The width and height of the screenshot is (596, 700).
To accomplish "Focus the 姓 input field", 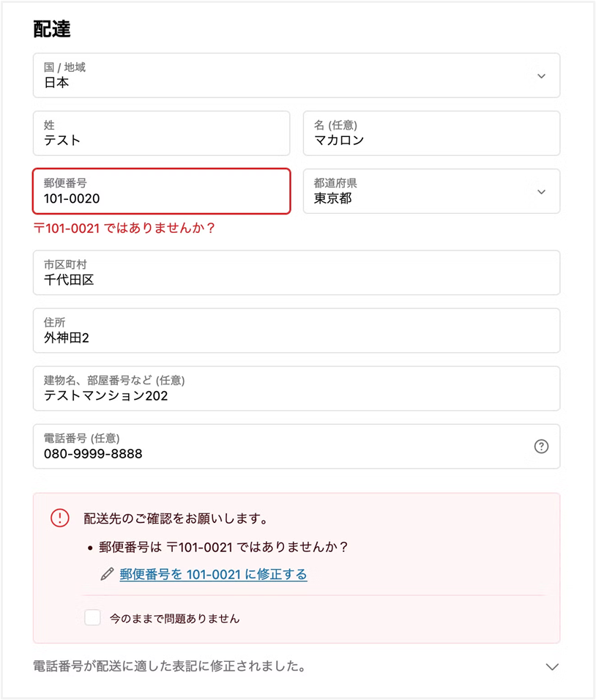I will (x=161, y=133).
